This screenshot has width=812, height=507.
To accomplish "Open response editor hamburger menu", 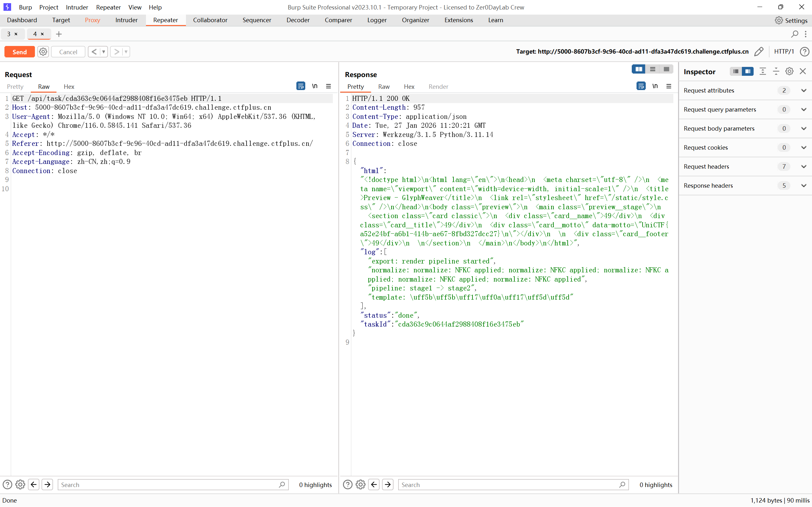I will tap(669, 86).
